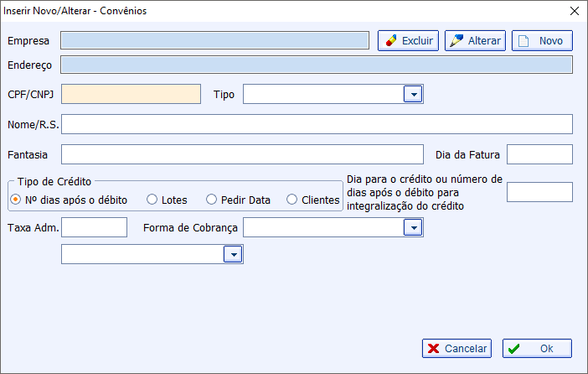This screenshot has height=374, width=588.
Task: Click the Dia da Fatura field
Action: 539,154
